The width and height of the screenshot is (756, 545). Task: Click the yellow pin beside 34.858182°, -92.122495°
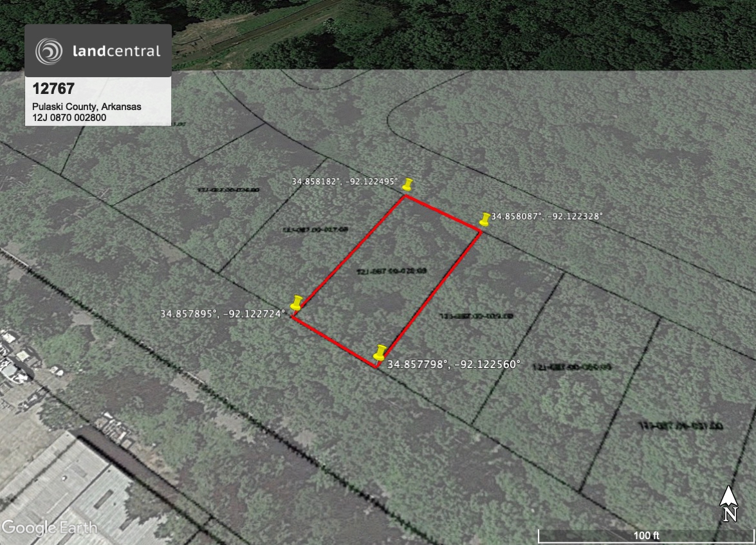point(407,185)
